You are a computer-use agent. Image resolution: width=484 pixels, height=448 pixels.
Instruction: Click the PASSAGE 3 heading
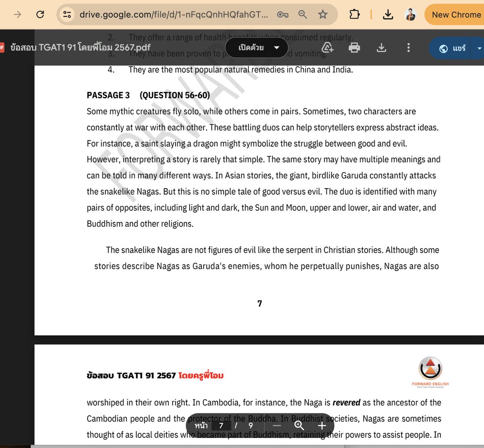(x=108, y=95)
